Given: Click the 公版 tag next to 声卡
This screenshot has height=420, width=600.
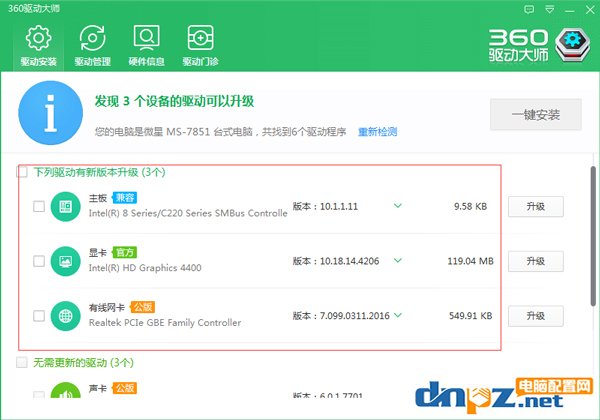Looking at the screenshot, I should [x=125, y=388].
